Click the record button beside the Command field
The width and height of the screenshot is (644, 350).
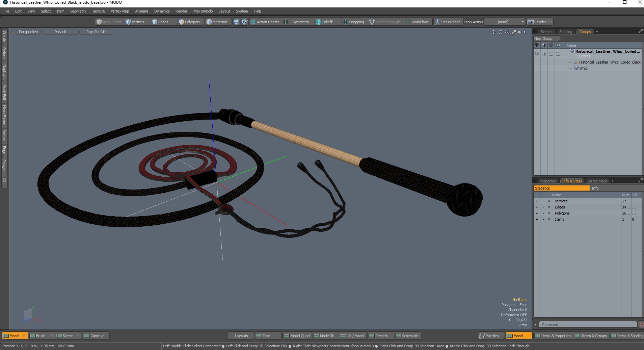[x=641, y=325]
